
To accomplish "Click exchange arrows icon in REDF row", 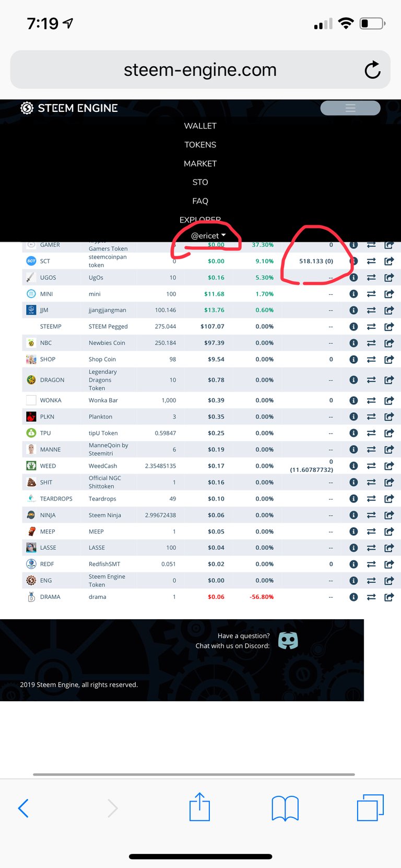I will 371,564.
